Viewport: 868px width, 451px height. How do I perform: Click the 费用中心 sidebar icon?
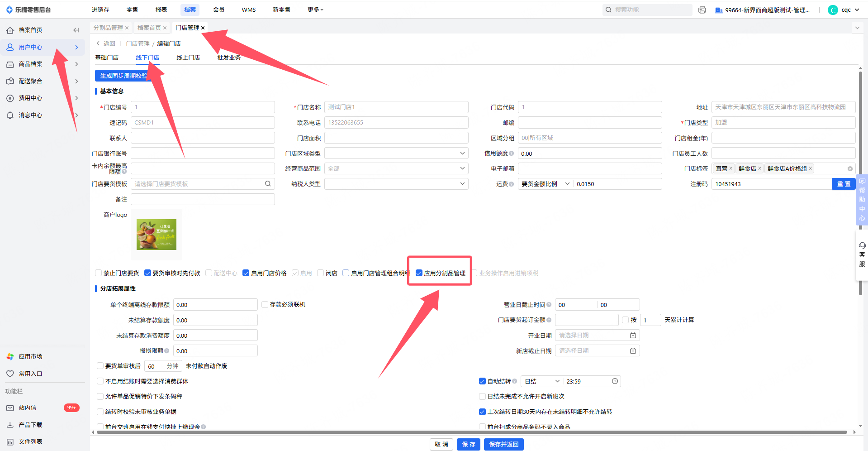click(10, 98)
